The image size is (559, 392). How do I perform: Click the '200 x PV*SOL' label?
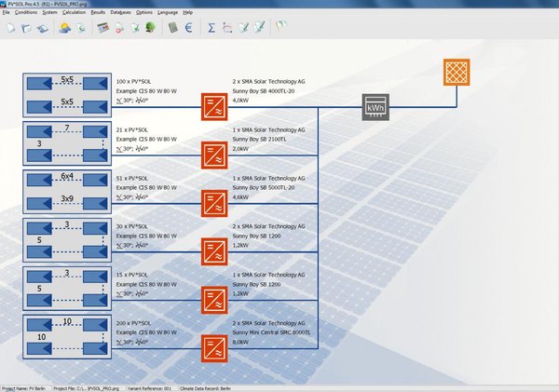pos(133,323)
